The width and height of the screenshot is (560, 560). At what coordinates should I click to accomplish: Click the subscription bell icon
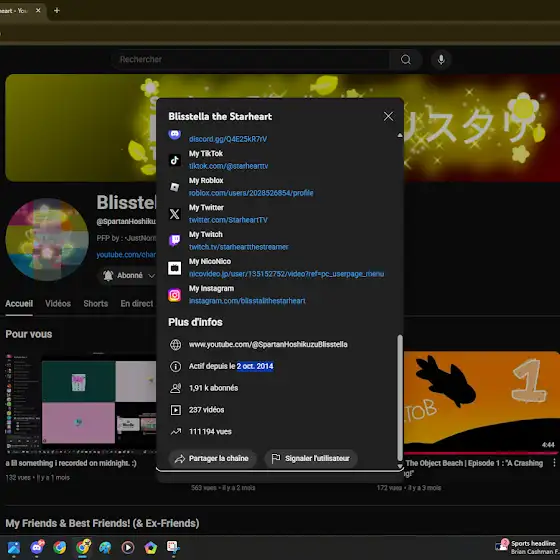pos(108,275)
